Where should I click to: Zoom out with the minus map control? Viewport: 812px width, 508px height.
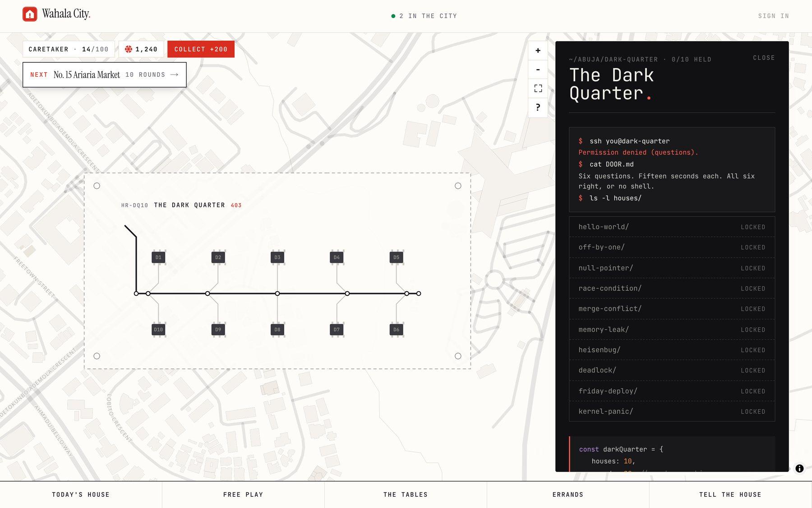[x=538, y=70]
